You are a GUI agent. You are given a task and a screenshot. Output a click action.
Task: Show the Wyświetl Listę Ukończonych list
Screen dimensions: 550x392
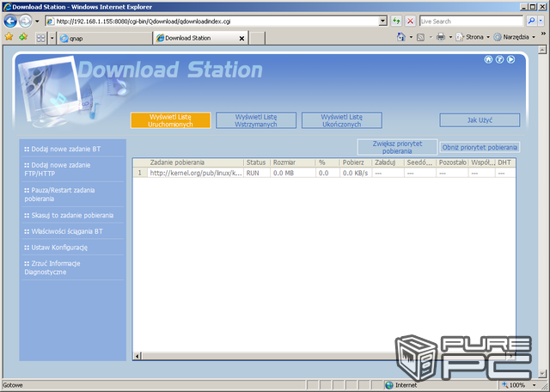(x=342, y=120)
